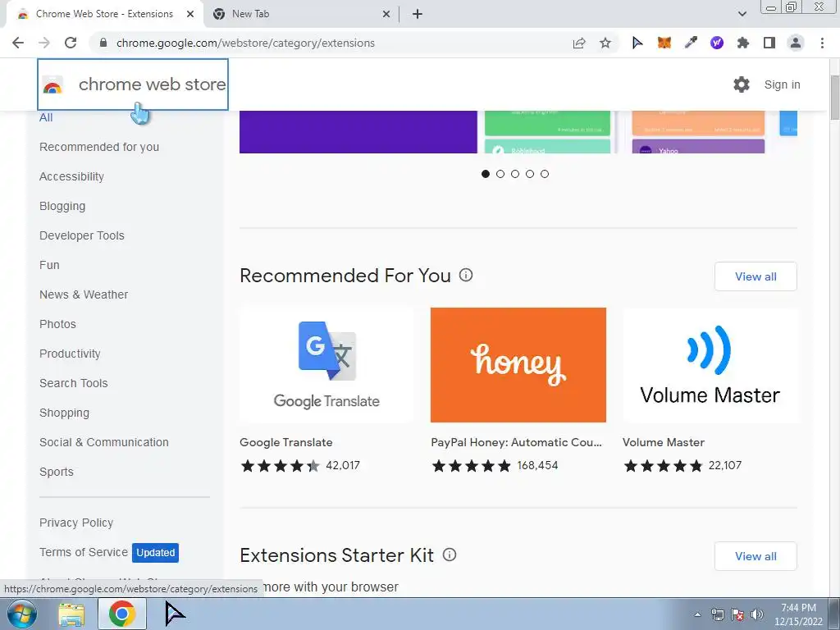Go back with the browser back arrow

pos(18,43)
